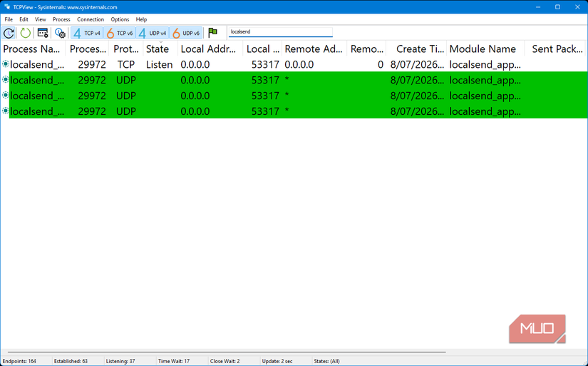
Task: Click the Update: 2 sec status entry
Action: coord(277,361)
